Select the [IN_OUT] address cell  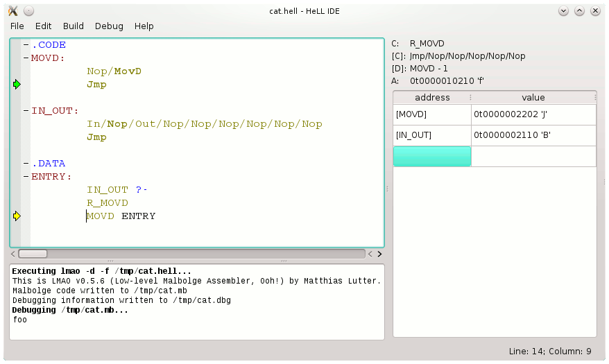(x=432, y=135)
